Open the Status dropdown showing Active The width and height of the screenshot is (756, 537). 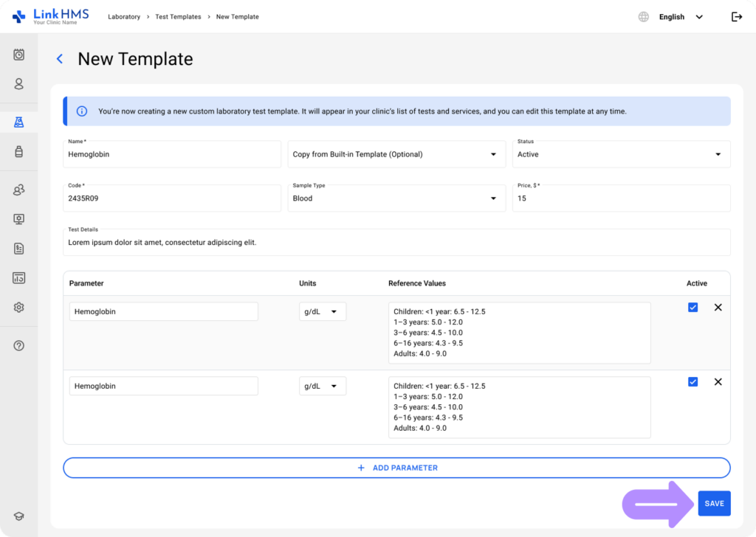pos(622,154)
